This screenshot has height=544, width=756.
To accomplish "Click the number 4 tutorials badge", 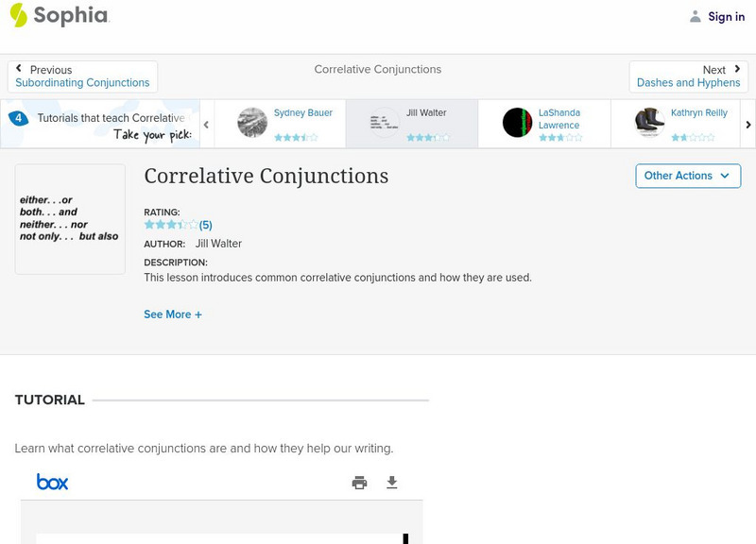I will (x=18, y=118).
